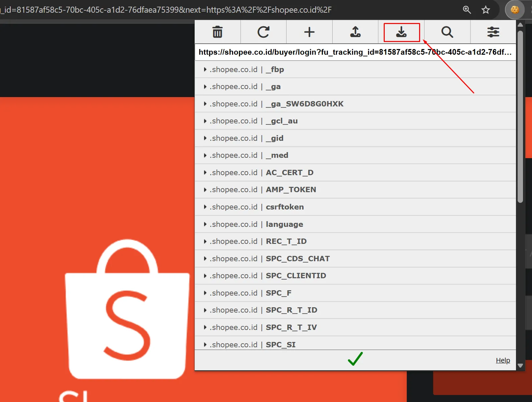Image resolution: width=532 pixels, height=402 pixels.
Task: Expand the _gid cookie row
Action: [x=355, y=138]
